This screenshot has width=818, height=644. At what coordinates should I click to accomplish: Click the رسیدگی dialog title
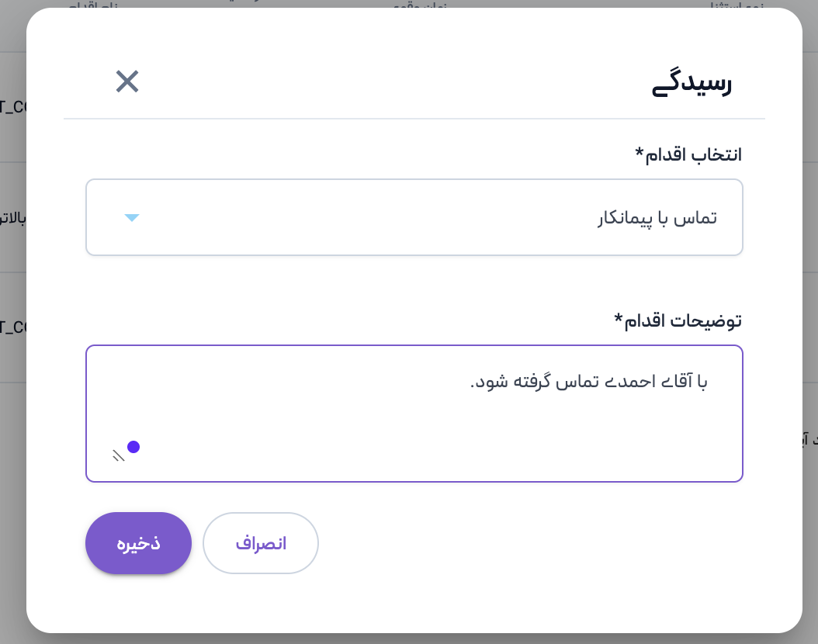(691, 84)
